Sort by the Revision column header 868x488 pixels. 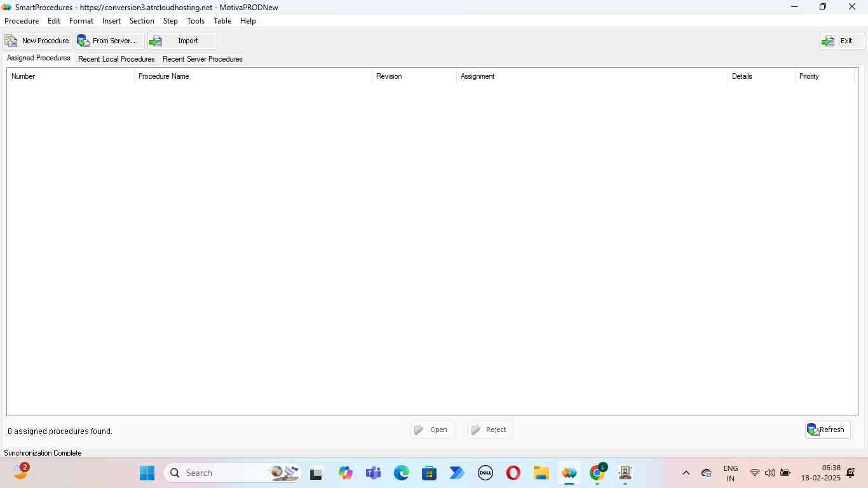(x=414, y=76)
